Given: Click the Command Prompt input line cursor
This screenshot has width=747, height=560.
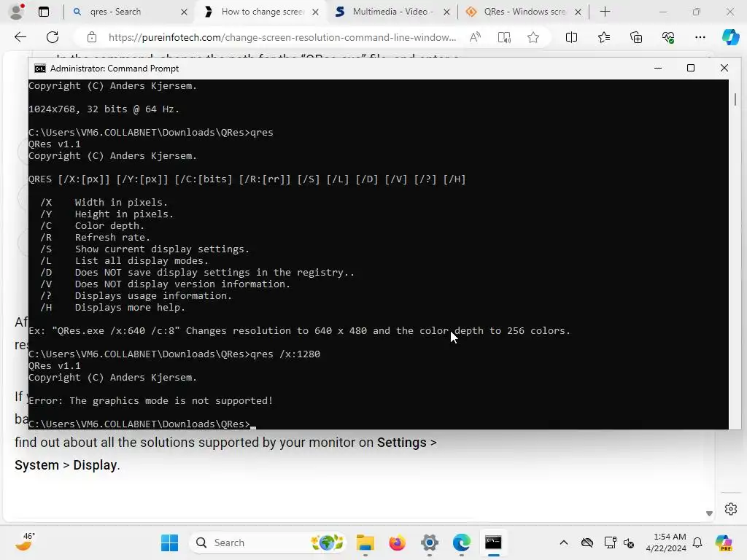Looking at the screenshot, I should [253, 427].
